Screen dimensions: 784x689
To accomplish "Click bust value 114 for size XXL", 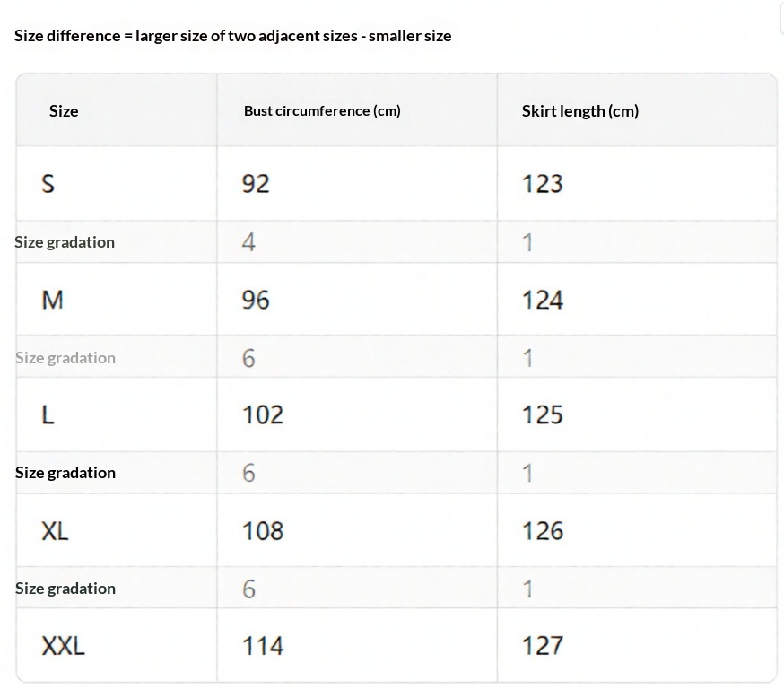I will click(x=263, y=646).
